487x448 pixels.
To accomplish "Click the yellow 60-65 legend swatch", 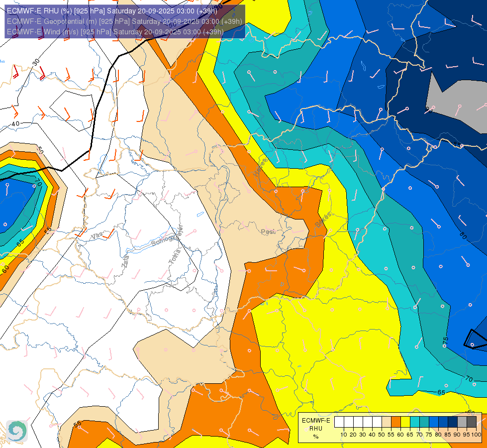I will point(405,422).
